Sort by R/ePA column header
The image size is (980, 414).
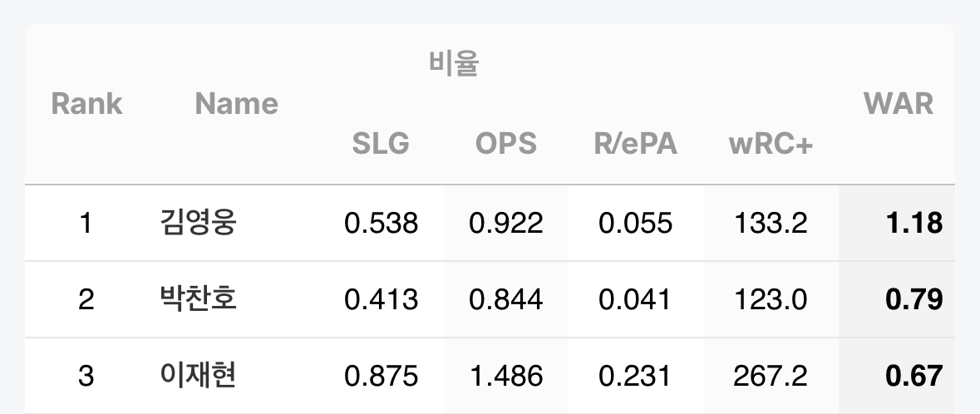(x=635, y=144)
